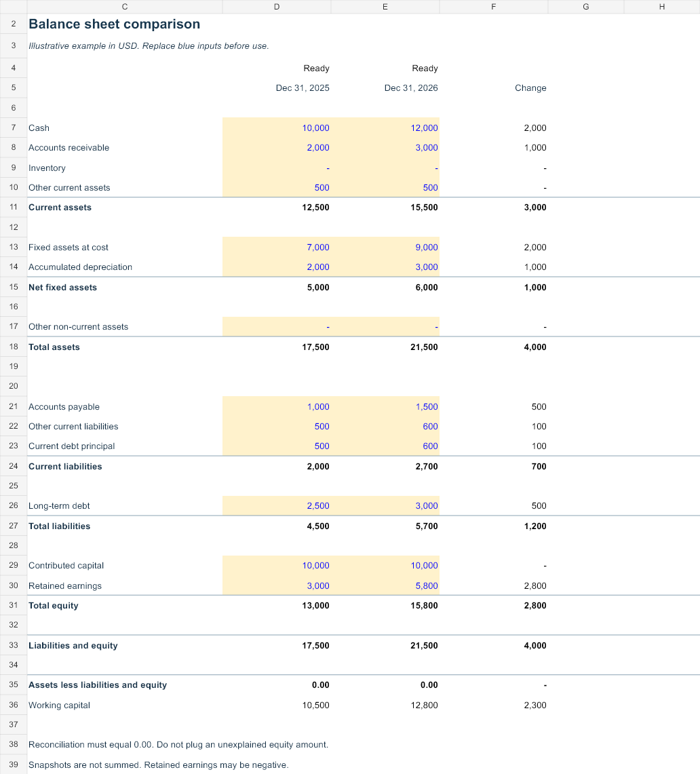Click Current assets change 3,000
Image resolution: width=700 pixels, height=774 pixels.
(535, 208)
